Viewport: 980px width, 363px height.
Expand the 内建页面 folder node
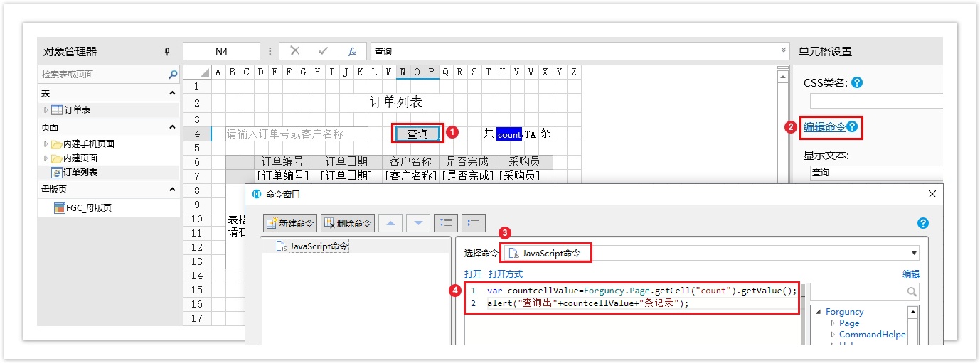coord(46,158)
